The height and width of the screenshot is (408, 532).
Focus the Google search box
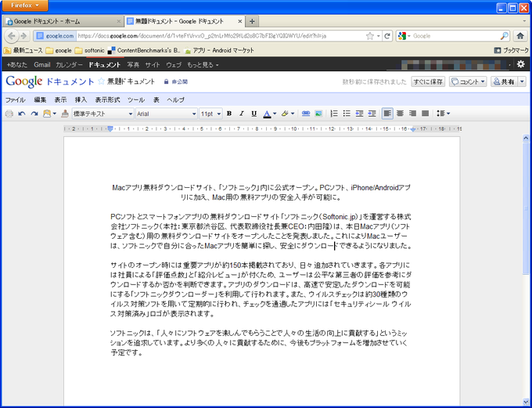point(455,36)
